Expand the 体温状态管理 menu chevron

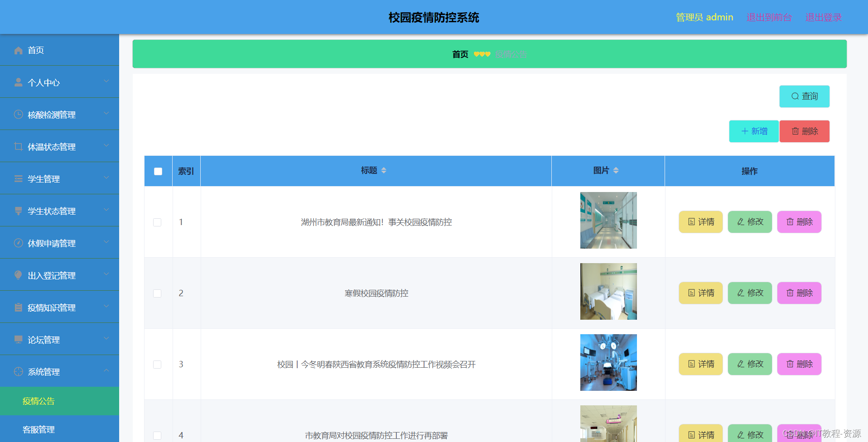coord(106,145)
